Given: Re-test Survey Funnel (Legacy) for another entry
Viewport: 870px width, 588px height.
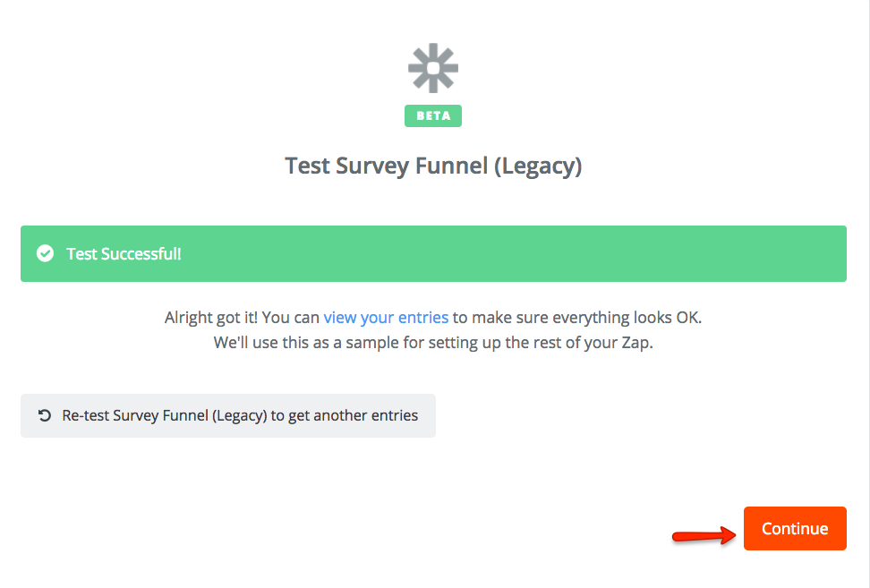Looking at the screenshot, I should coord(228,415).
